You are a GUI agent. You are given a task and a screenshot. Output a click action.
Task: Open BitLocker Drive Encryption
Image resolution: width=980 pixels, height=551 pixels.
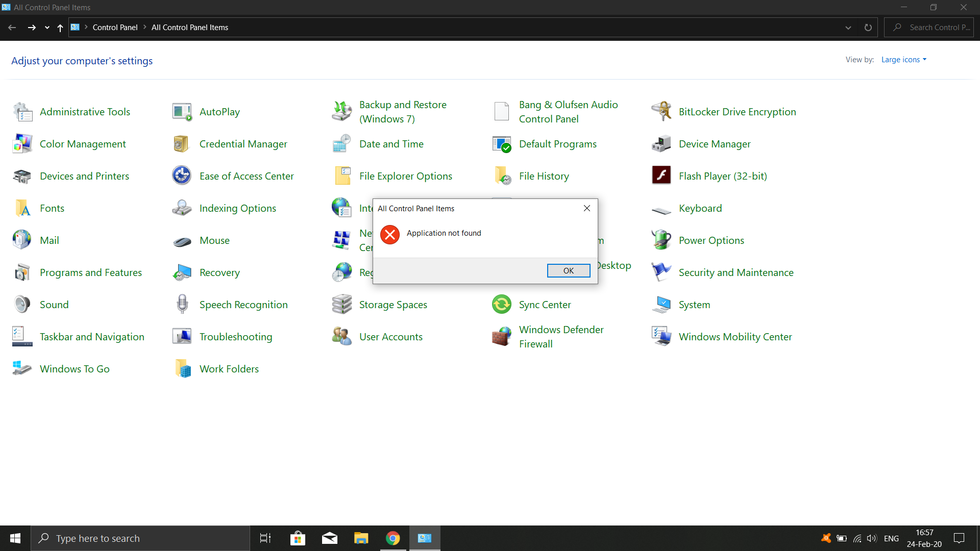737,111
